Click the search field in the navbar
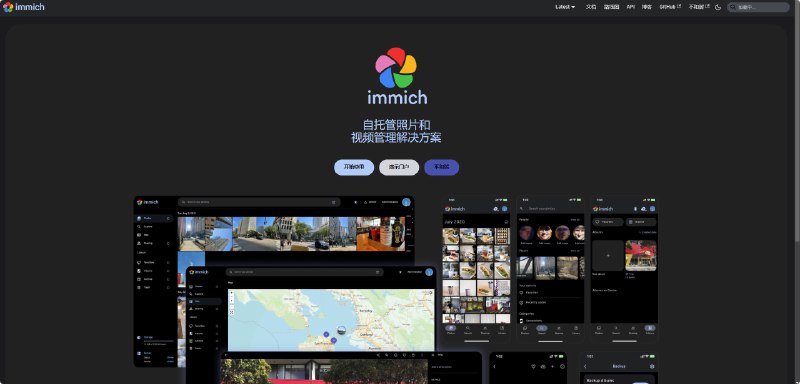 coord(758,7)
